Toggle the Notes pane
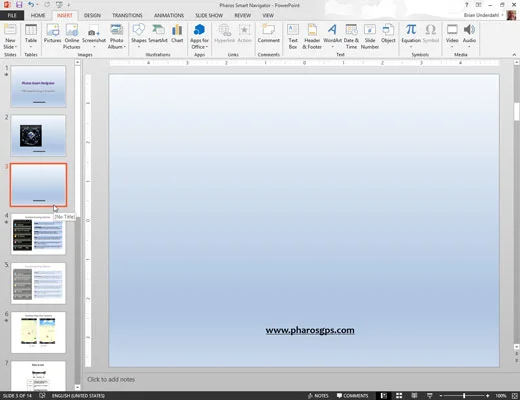The height and width of the screenshot is (400, 520). tap(318, 396)
